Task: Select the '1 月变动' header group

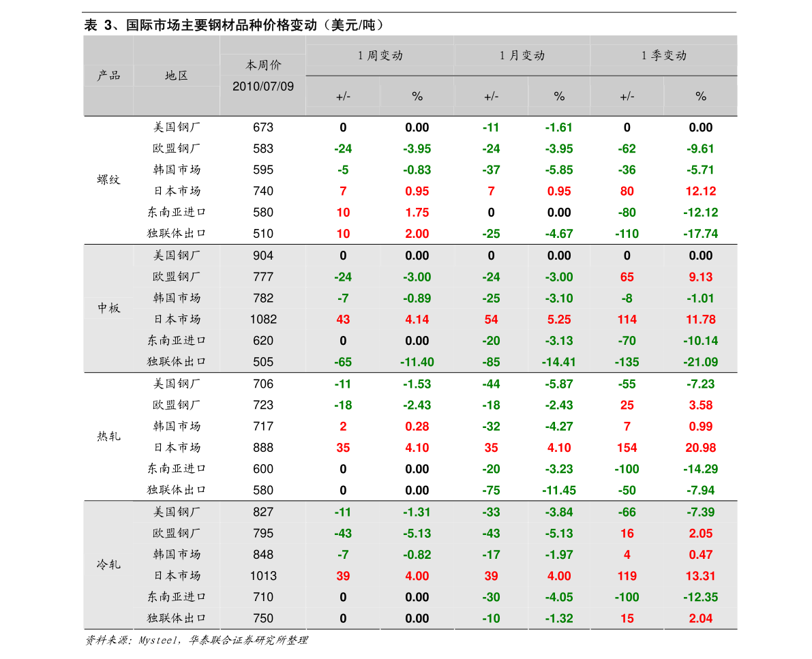Action: (x=522, y=55)
